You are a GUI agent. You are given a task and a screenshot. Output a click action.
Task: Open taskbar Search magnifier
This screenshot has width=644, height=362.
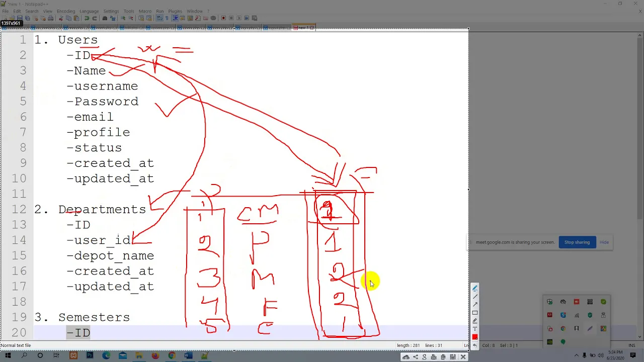point(24,355)
